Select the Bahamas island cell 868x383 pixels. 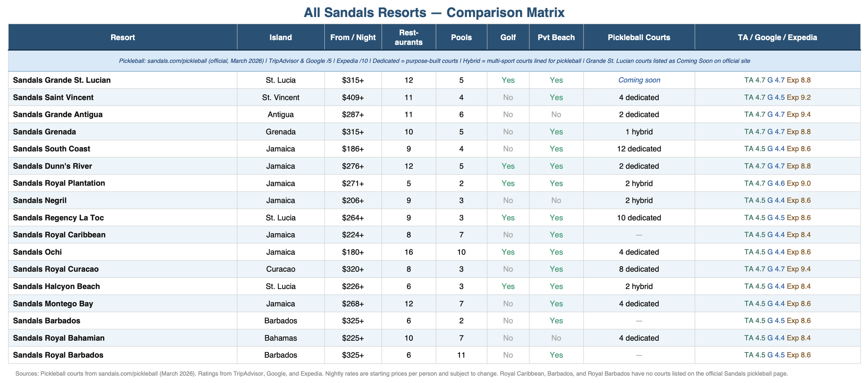pyautogui.click(x=281, y=338)
